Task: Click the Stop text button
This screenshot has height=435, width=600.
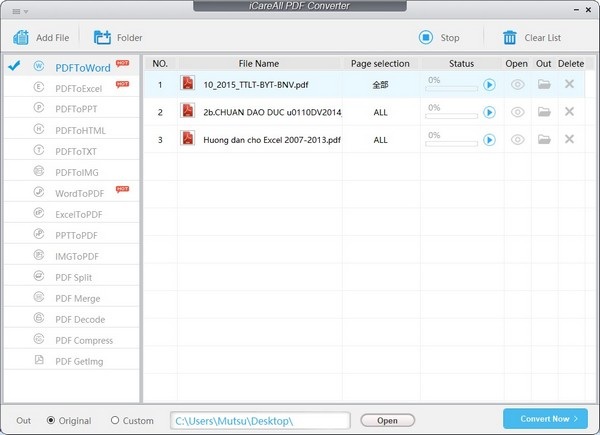Action: tap(450, 37)
